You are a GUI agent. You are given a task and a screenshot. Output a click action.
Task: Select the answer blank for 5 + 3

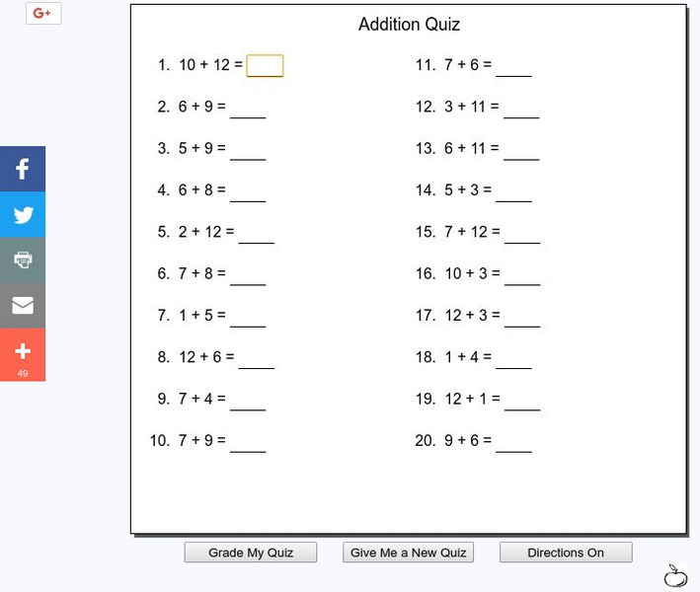point(513,190)
